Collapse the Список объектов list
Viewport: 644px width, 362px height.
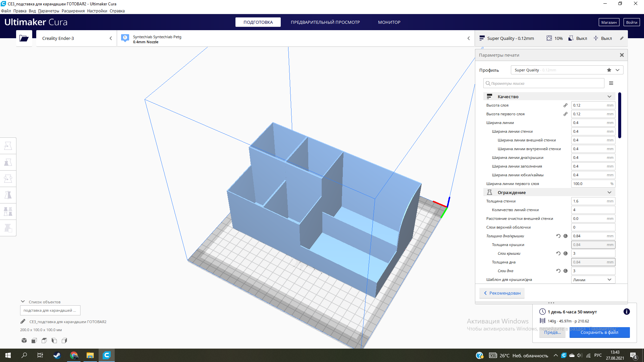pos(23,302)
